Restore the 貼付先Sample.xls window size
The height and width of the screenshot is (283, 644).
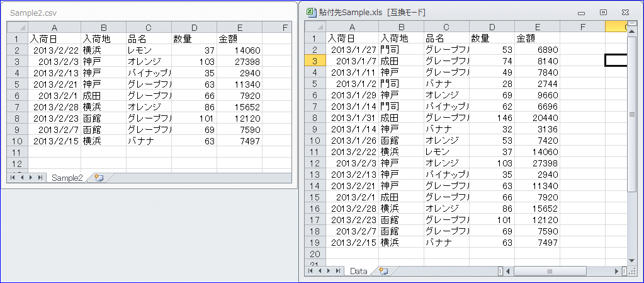(x=603, y=13)
